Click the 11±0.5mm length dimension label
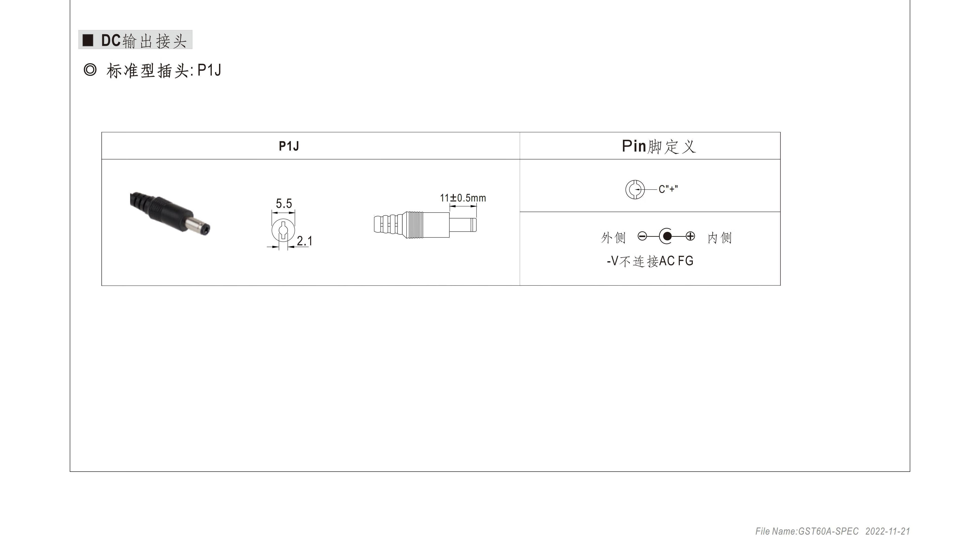980x541 pixels. point(463,198)
